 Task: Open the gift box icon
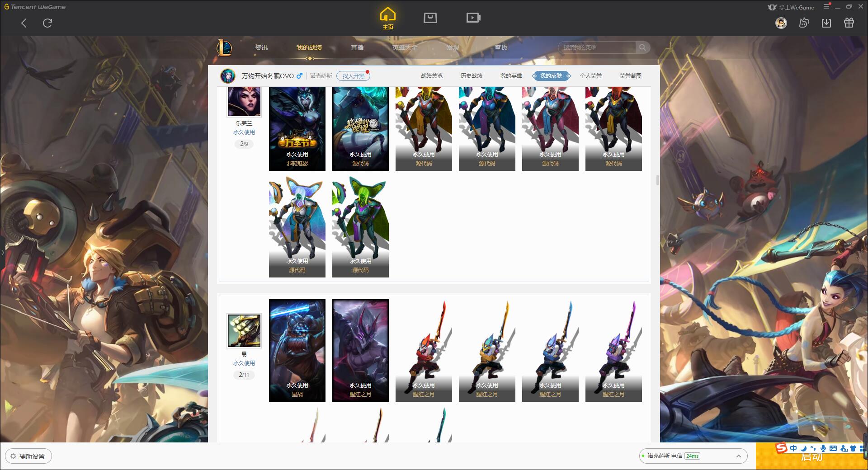pyautogui.click(x=849, y=23)
